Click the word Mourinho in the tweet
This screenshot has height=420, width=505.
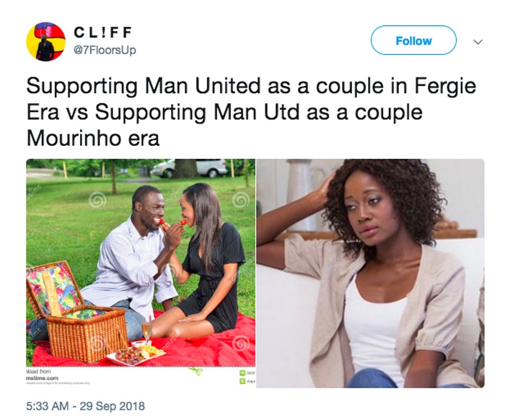click(74, 138)
